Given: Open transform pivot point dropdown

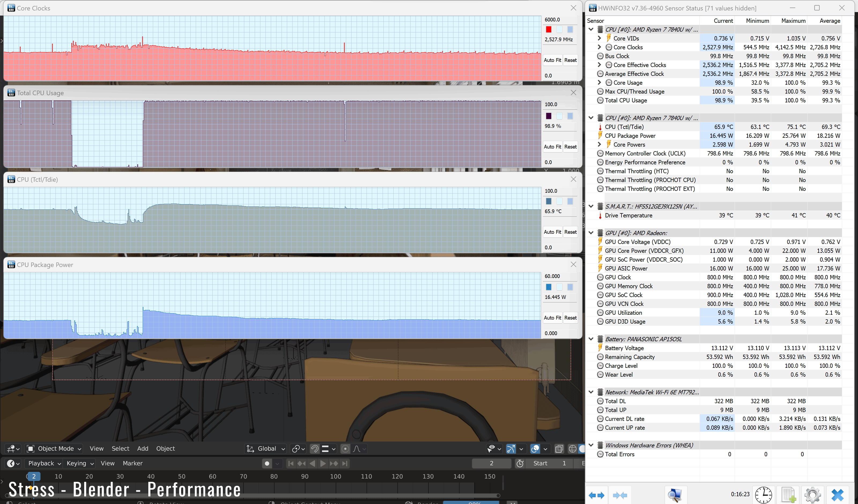Looking at the screenshot, I should tap(299, 449).
